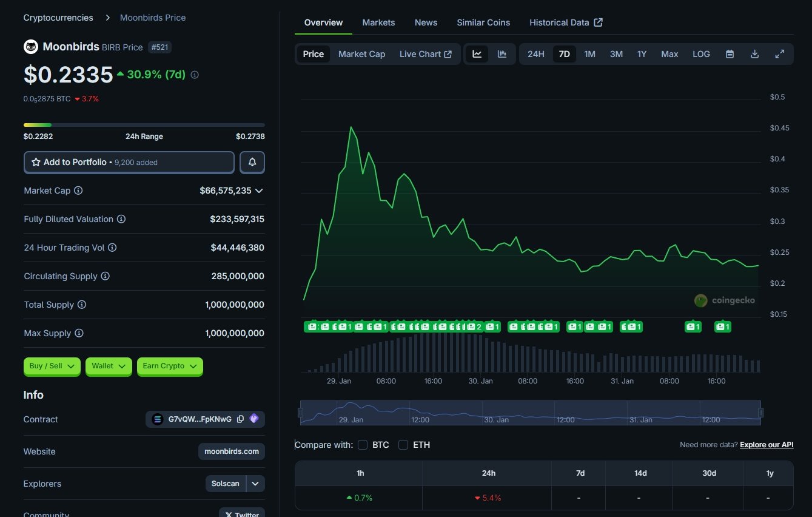Open the Buy / Sell dropdown

(x=52, y=366)
